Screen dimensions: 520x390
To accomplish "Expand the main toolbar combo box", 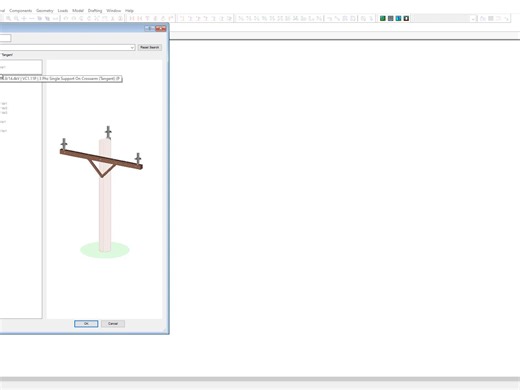I will [473, 19].
